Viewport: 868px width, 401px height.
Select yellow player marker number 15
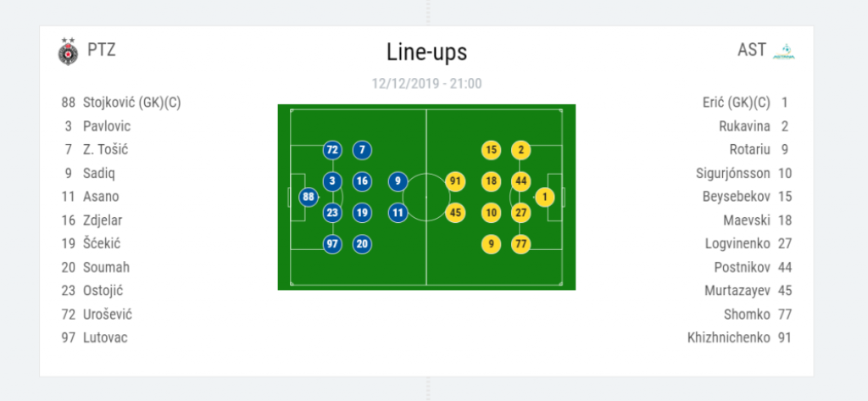(x=491, y=150)
